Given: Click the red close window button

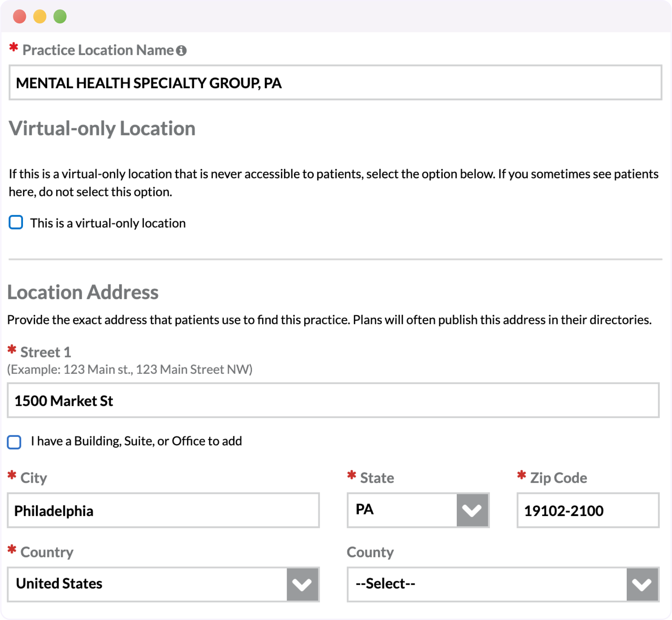Looking at the screenshot, I should click(x=19, y=16).
